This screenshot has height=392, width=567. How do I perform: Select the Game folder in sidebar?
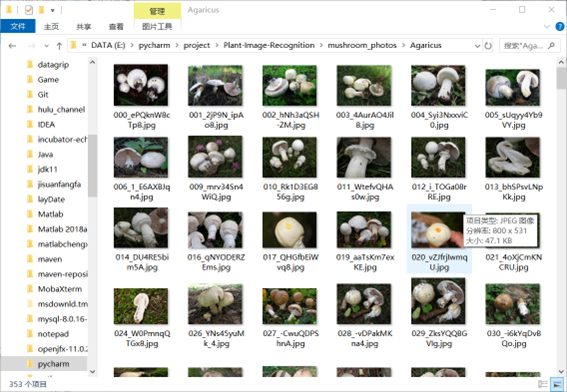click(x=48, y=80)
